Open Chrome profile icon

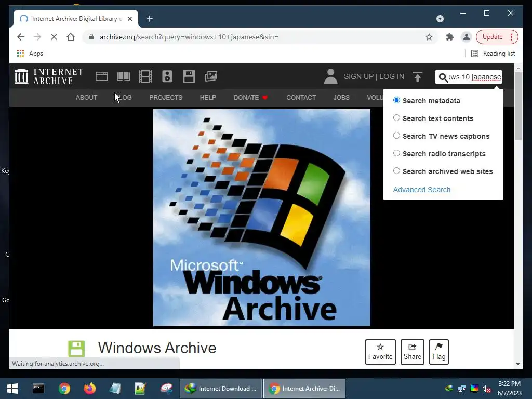467,37
